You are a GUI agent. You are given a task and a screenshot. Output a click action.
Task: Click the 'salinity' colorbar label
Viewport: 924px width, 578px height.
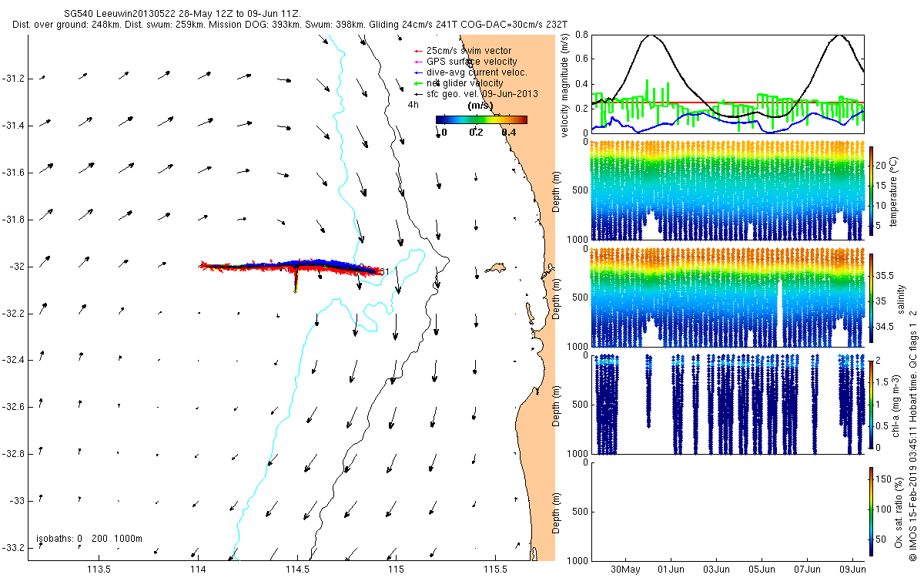(901, 300)
